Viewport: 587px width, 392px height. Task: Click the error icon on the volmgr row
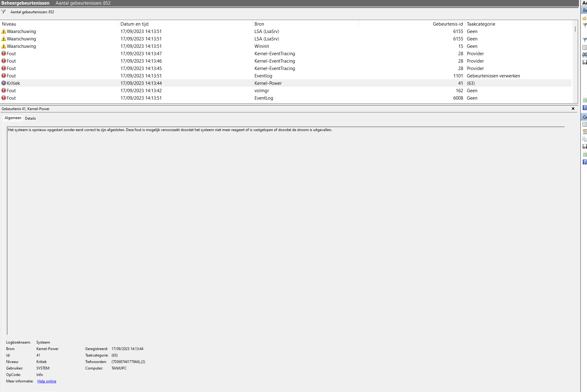click(x=4, y=91)
